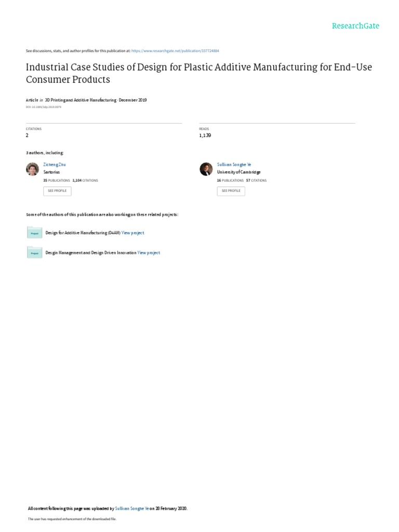The height and width of the screenshot is (532, 399).
Task: View project for Design Driven Innovation
Action: click(149, 253)
